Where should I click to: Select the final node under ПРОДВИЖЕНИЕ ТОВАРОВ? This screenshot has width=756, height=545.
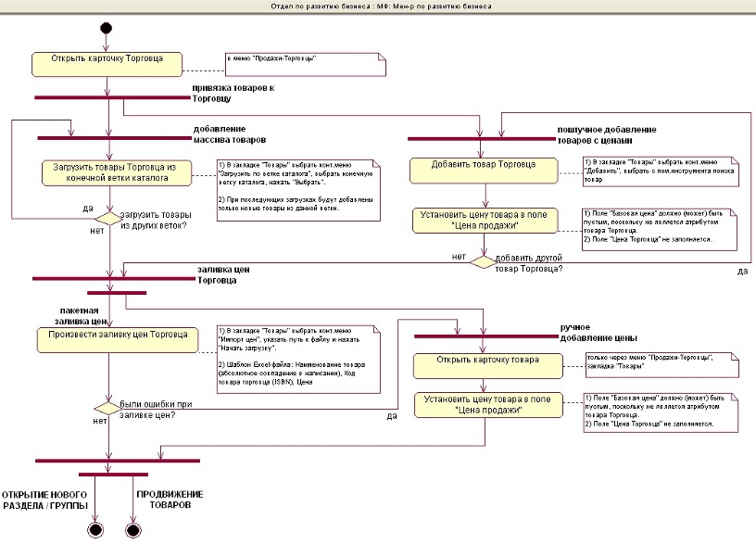pyautogui.click(x=132, y=529)
